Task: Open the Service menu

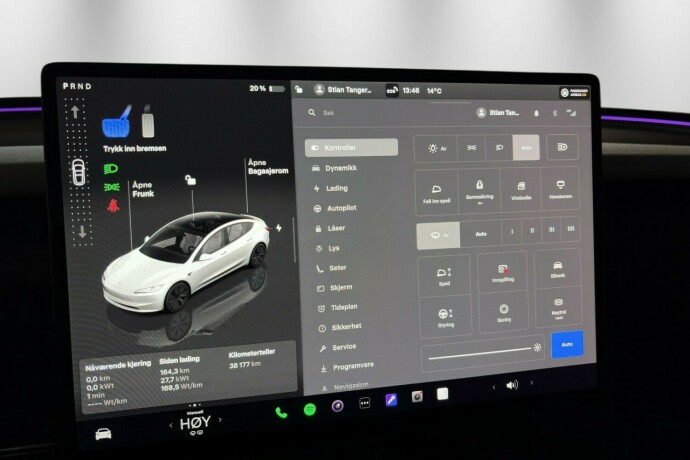Action: 338,348
